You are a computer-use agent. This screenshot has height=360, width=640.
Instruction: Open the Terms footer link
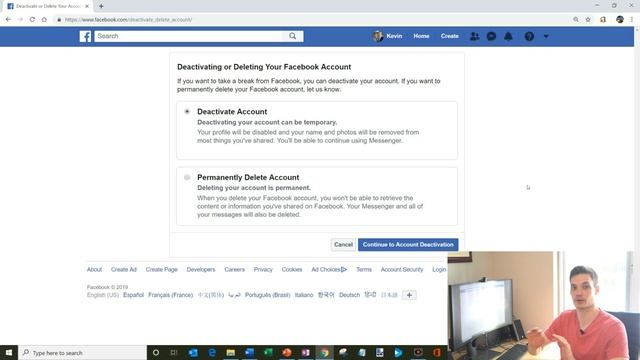pyautogui.click(x=364, y=269)
